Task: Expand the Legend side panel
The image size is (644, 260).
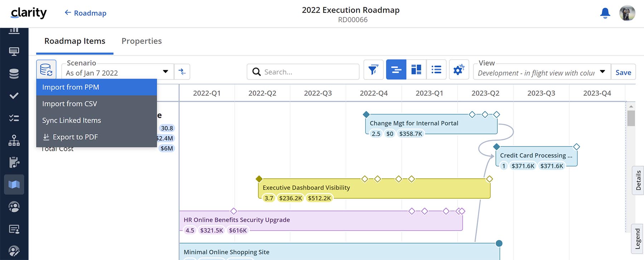Action: [638, 239]
